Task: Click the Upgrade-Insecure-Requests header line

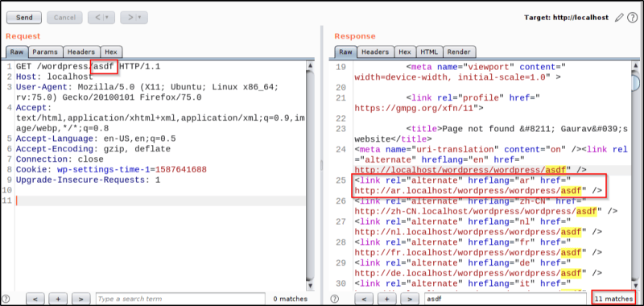Action: pyautogui.click(x=88, y=180)
